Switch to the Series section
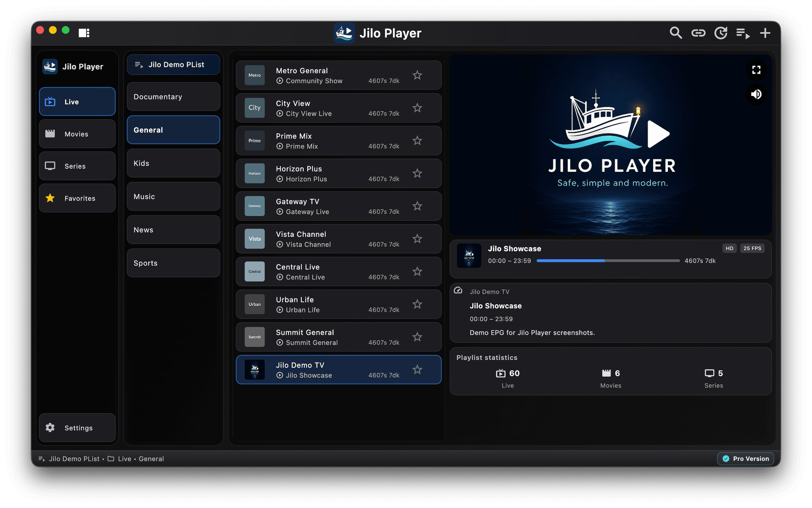 77,166
